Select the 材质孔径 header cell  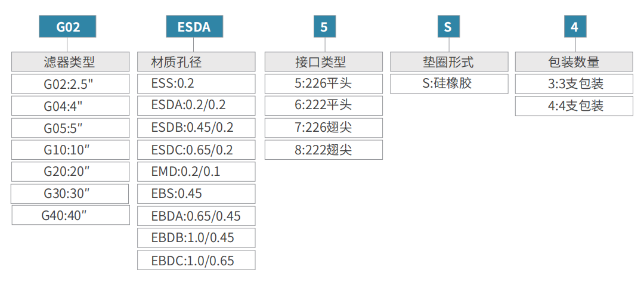[x=196, y=61]
